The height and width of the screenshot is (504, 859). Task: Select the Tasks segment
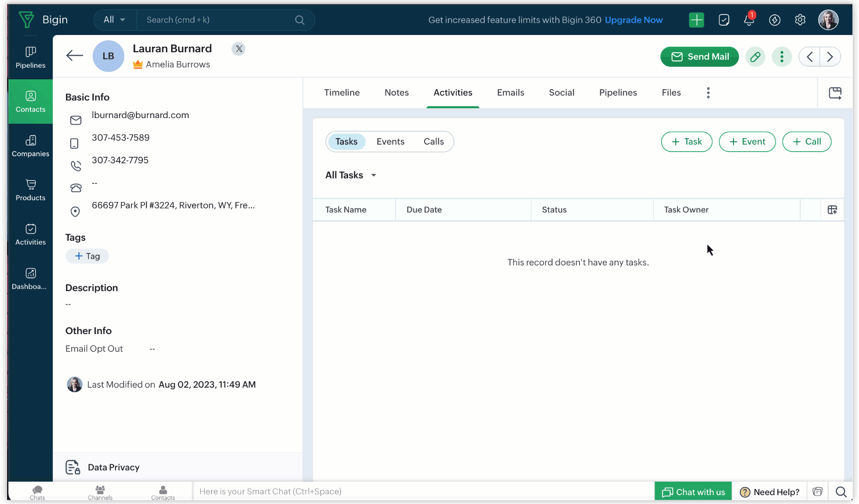pos(346,142)
